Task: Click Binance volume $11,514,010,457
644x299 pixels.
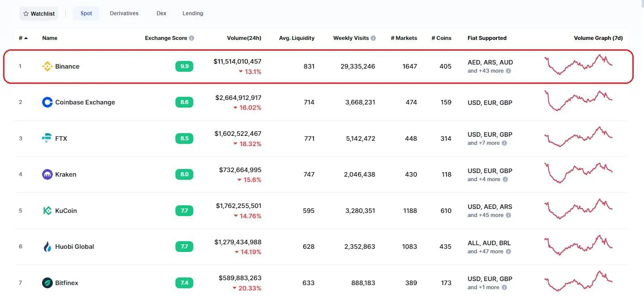Action: point(238,61)
